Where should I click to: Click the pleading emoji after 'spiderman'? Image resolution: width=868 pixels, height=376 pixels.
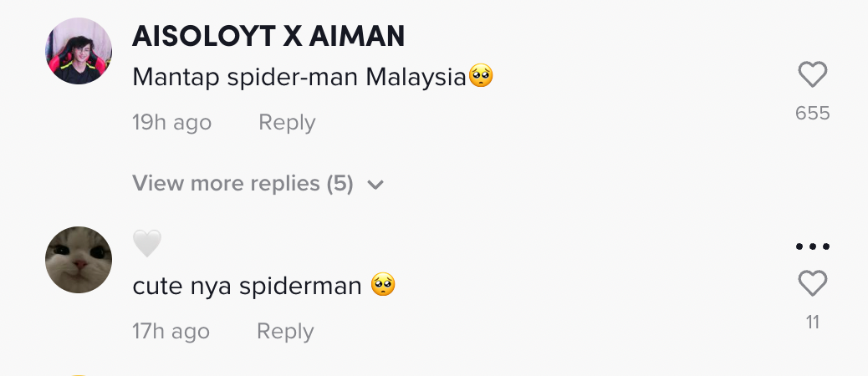click(x=383, y=284)
